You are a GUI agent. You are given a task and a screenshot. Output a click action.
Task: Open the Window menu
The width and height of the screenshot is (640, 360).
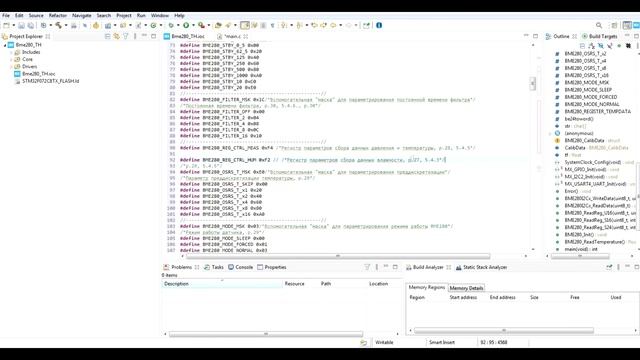coord(160,16)
